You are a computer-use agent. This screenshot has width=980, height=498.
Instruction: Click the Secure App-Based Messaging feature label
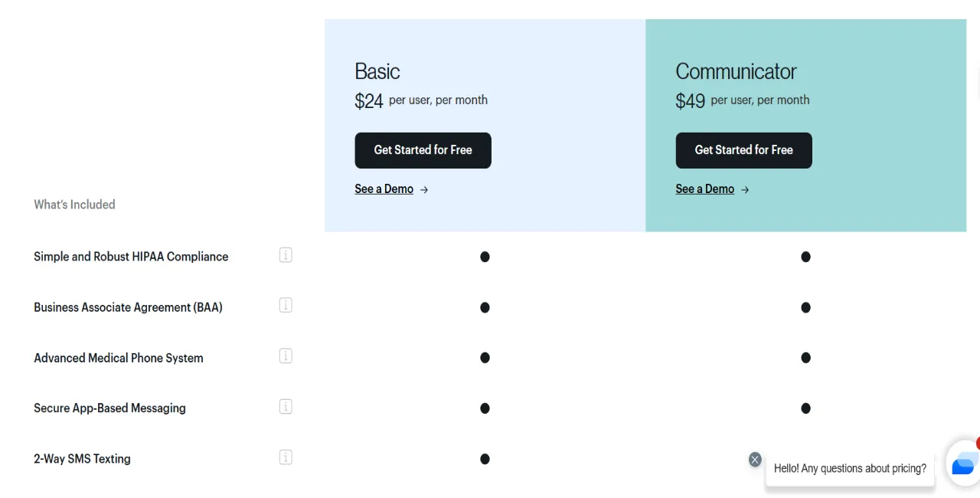[109, 408]
